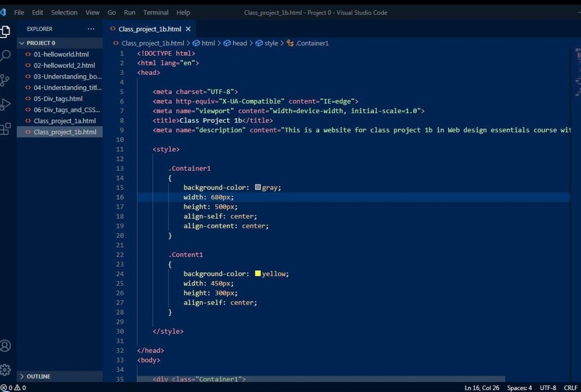Click the Spaces: 4 indentation status item
This screenshot has height=392, width=581.
(x=519, y=388)
